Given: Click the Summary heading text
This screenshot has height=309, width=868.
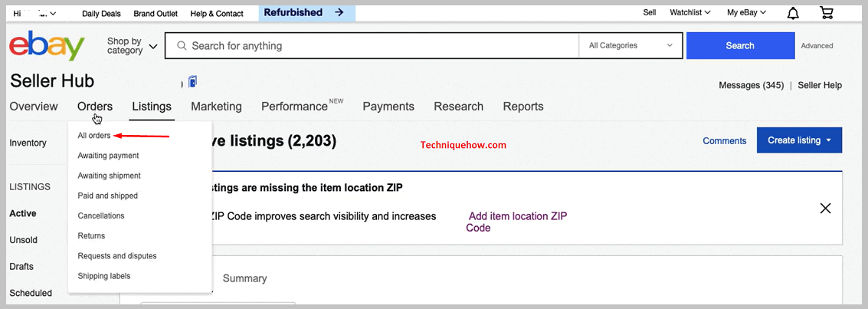Looking at the screenshot, I should pos(244,278).
